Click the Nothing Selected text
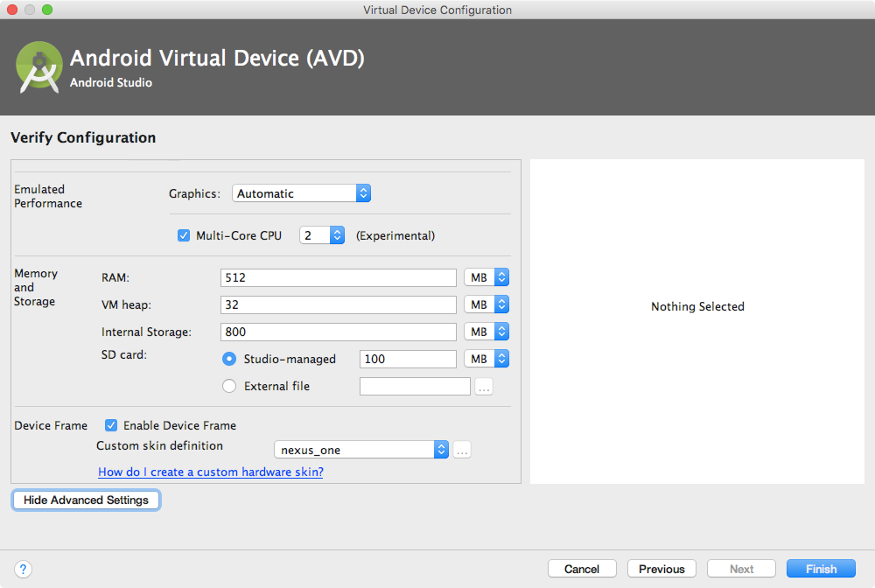The image size is (875, 588). pos(697,306)
